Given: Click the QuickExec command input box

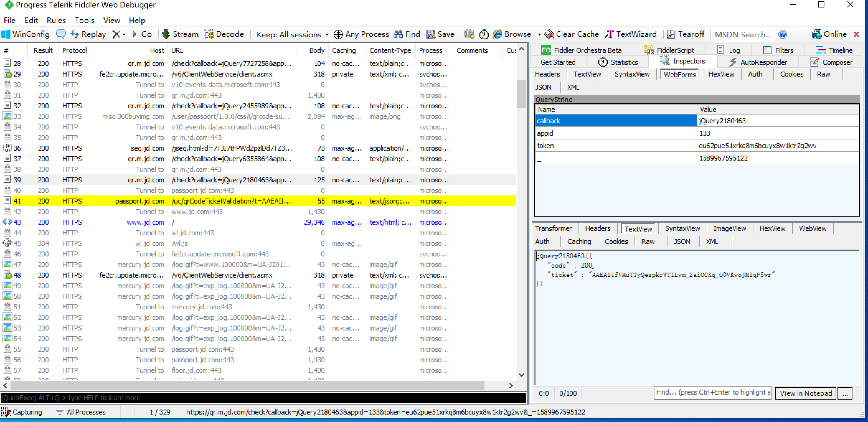Looking at the screenshot, I should click(x=263, y=398).
